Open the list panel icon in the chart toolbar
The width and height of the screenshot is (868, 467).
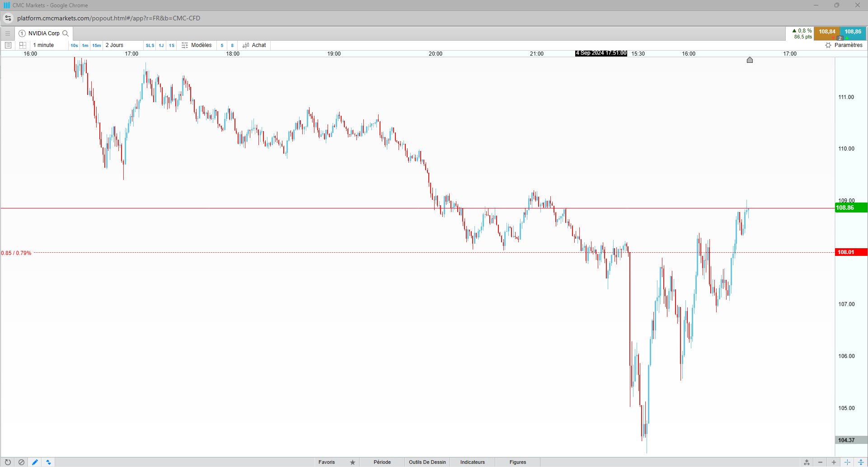click(8, 45)
